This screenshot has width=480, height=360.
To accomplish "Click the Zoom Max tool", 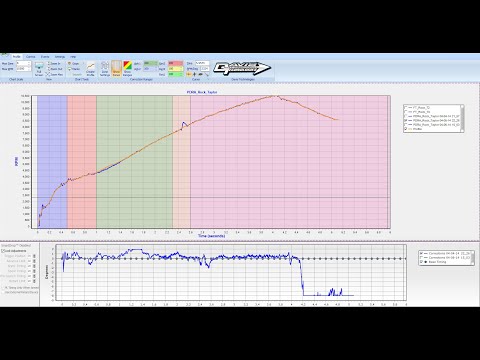I will (54, 74).
